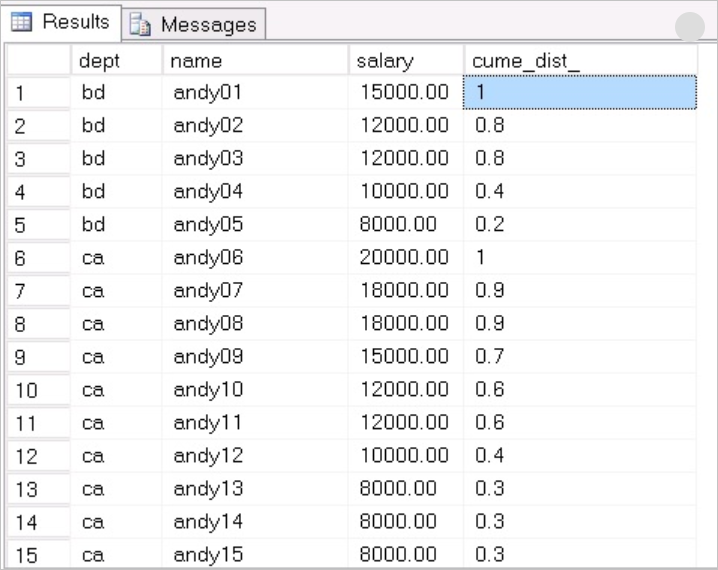Click the Messages document icon
This screenshot has width=718, height=570.
(x=140, y=24)
